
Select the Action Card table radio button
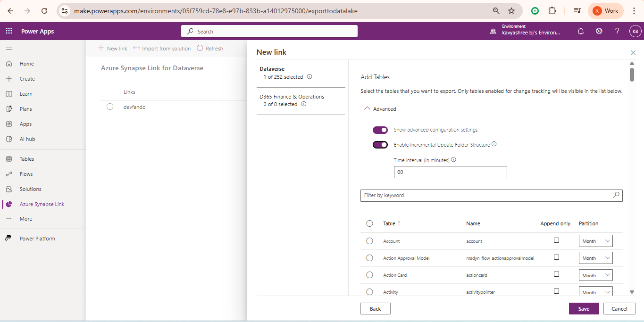(x=369, y=275)
